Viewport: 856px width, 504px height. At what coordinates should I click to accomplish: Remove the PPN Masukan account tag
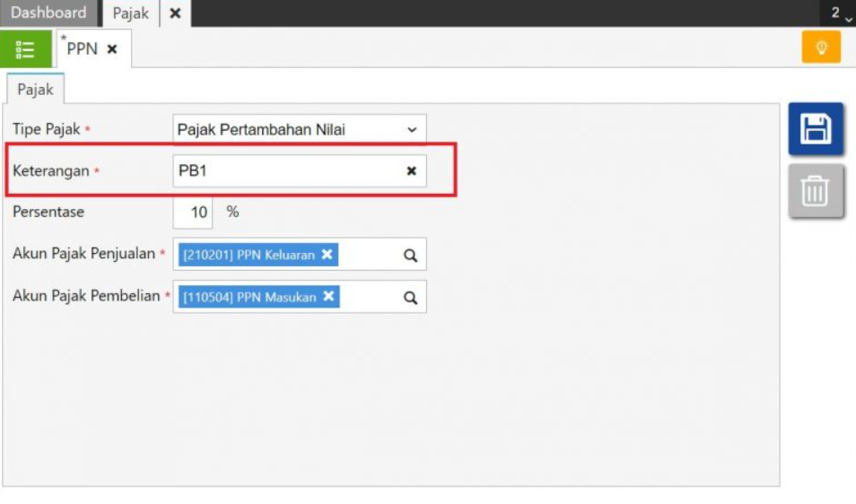(x=328, y=297)
